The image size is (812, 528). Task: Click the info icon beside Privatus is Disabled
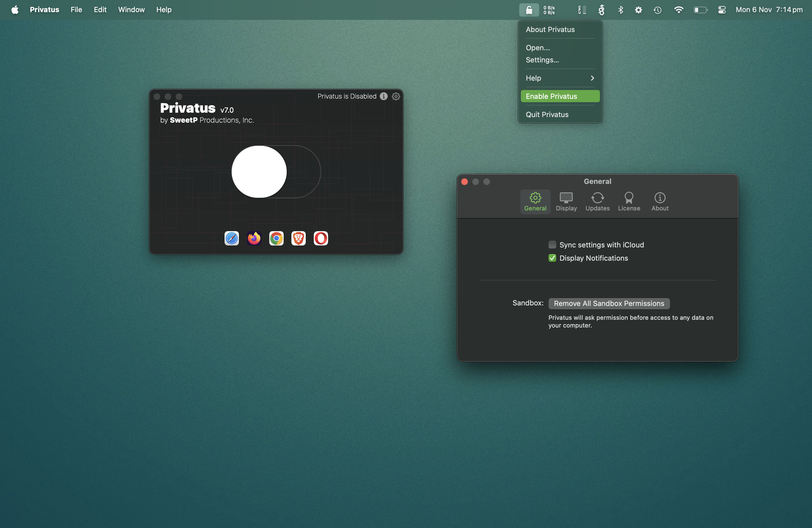pyautogui.click(x=383, y=96)
